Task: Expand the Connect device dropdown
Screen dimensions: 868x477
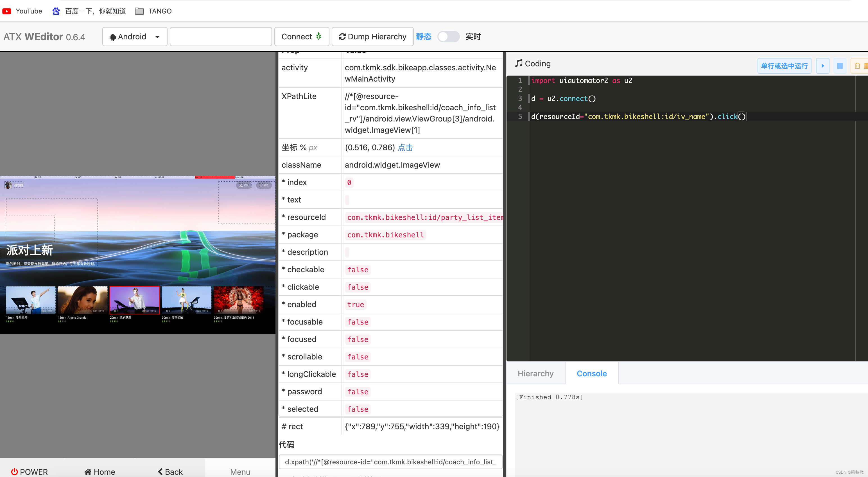Action: coord(301,36)
